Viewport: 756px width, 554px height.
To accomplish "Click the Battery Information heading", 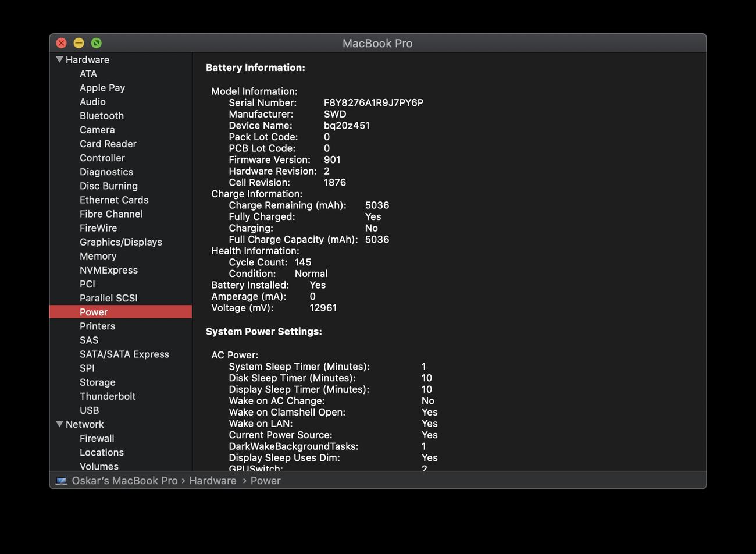I will click(255, 68).
